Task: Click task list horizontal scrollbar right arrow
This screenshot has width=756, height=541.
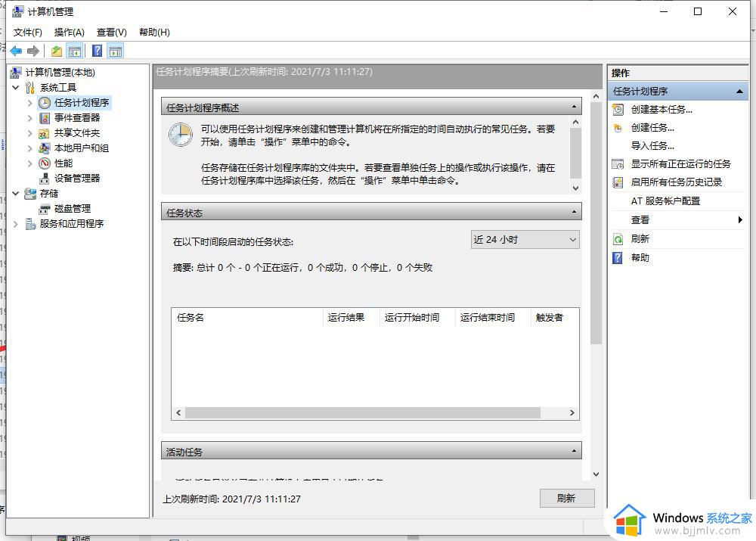Action: pos(572,413)
